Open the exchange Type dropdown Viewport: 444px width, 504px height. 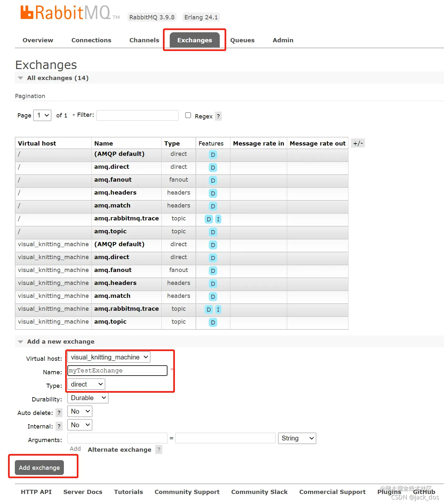86,384
